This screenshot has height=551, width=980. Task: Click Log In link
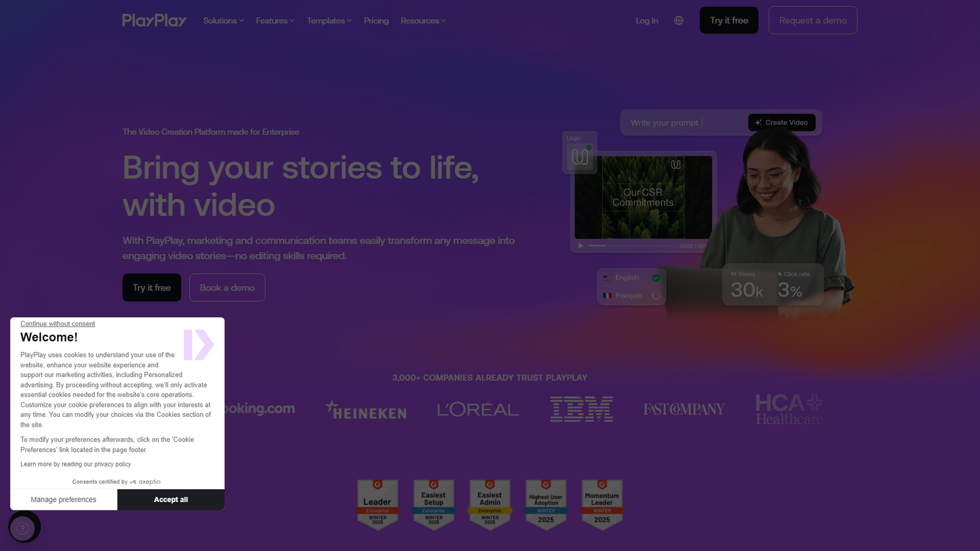tap(647, 21)
